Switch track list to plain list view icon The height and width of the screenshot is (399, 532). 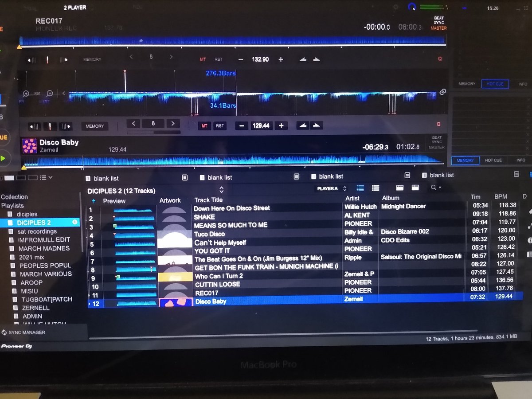tap(360, 188)
